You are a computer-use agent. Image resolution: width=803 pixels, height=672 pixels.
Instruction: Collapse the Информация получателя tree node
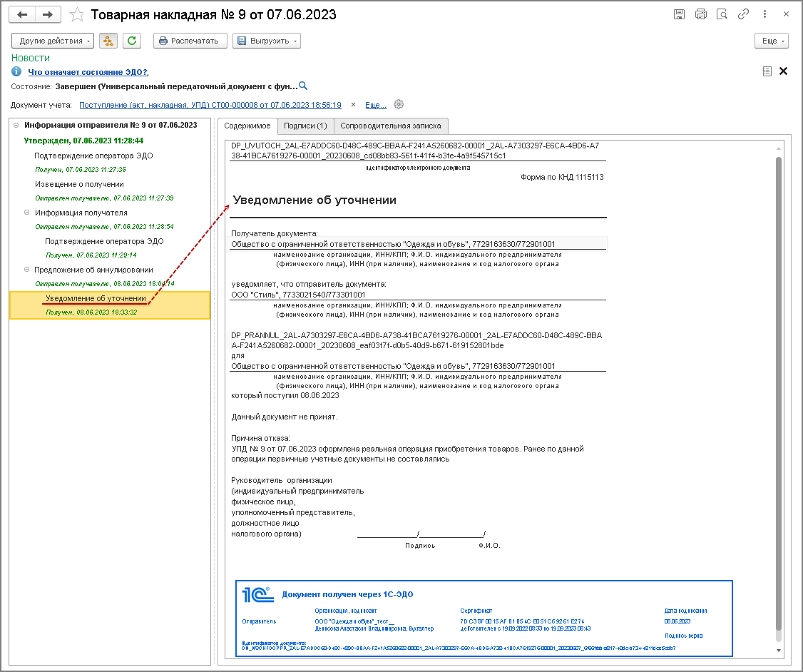[26, 212]
